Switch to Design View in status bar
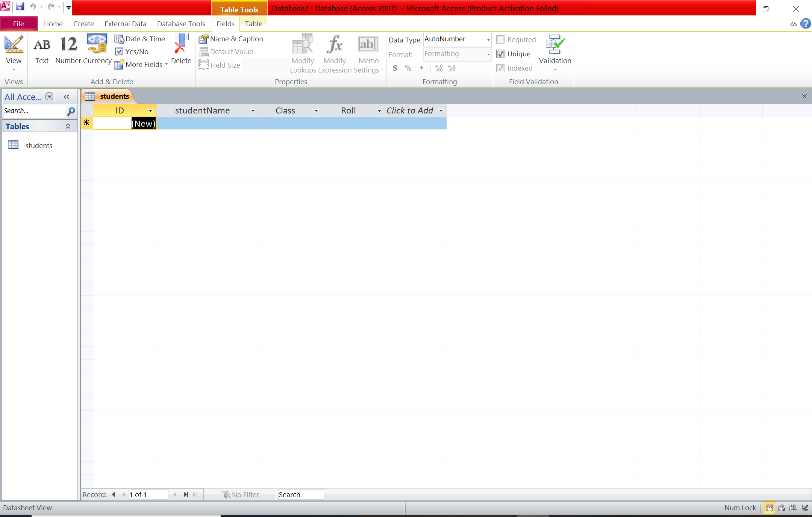This screenshot has width=812, height=517. (x=805, y=508)
